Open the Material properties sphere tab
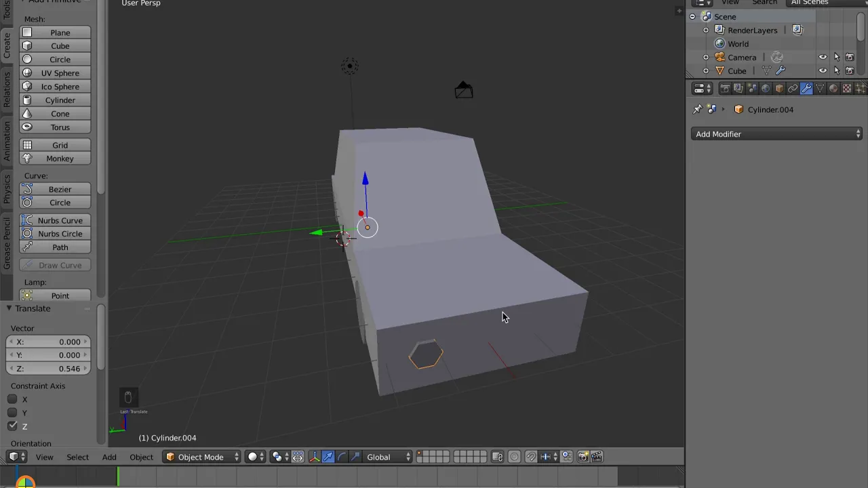This screenshot has width=868, height=488. click(833, 88)
